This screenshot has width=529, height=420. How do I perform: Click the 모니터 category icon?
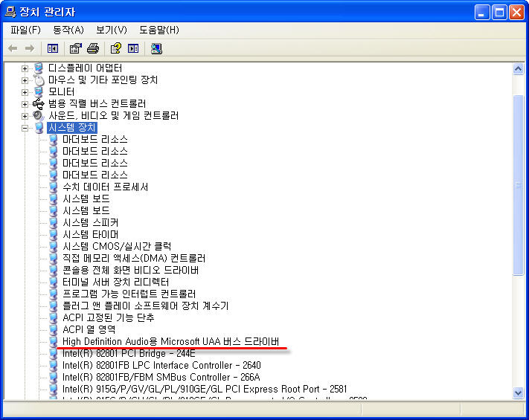click(39, 92)
